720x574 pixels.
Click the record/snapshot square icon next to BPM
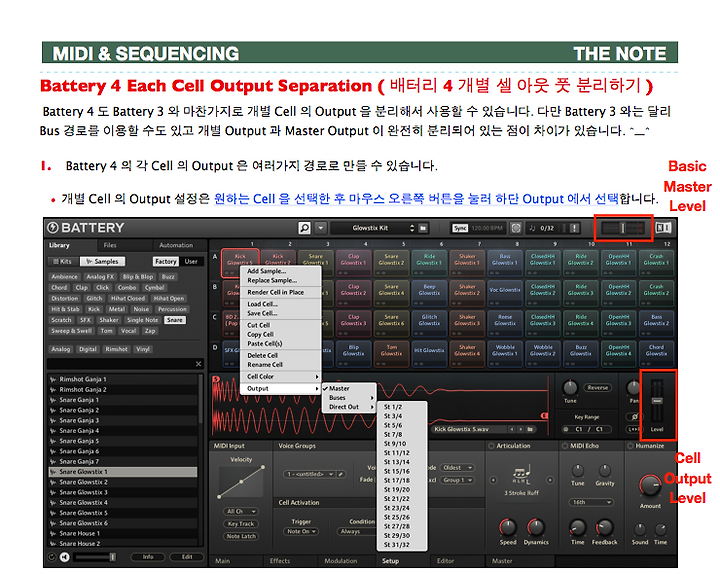pos(516,228)
